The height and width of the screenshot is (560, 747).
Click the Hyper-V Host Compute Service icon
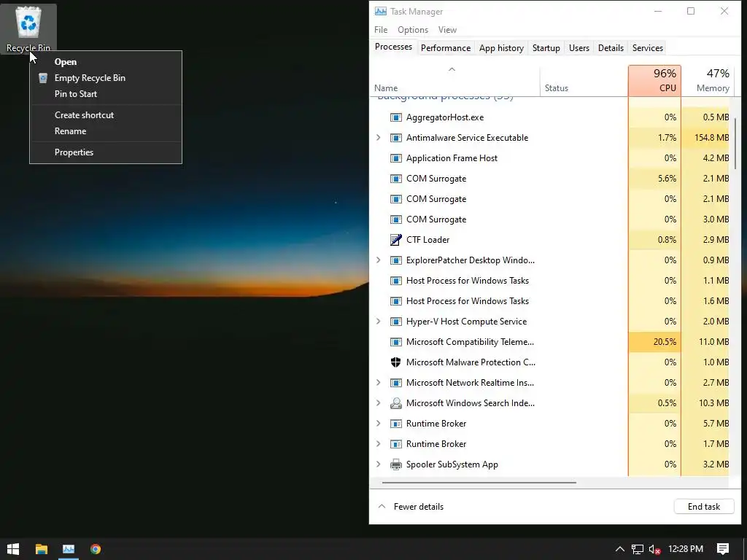click(396, 322)
